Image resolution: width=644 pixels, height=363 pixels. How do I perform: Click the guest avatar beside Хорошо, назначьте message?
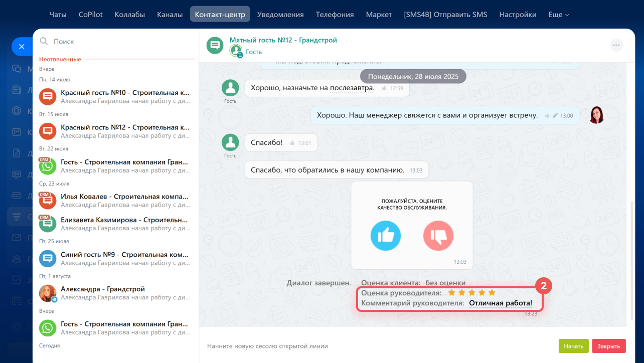coord(230,88)
